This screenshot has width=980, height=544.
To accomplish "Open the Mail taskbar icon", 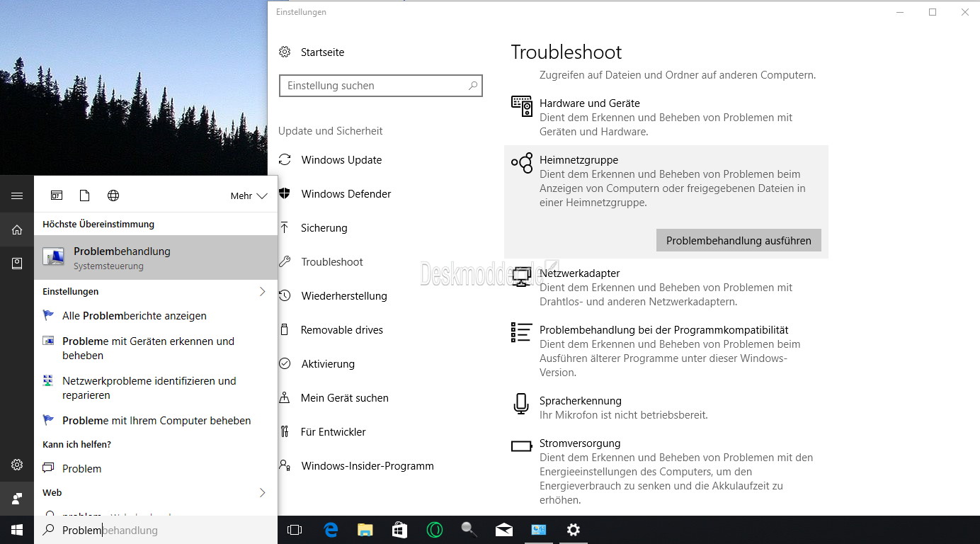I will (503, 530).
